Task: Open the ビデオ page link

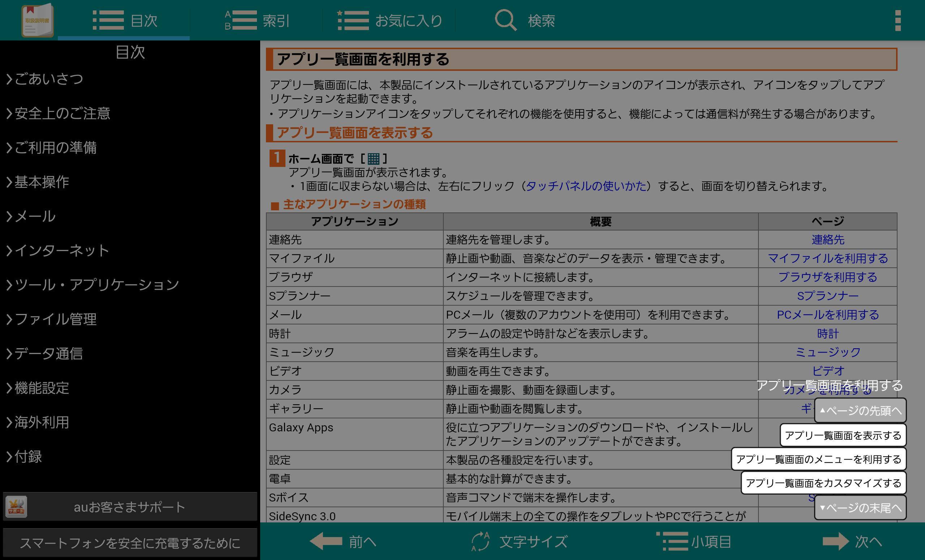Action: pos(828,371)
